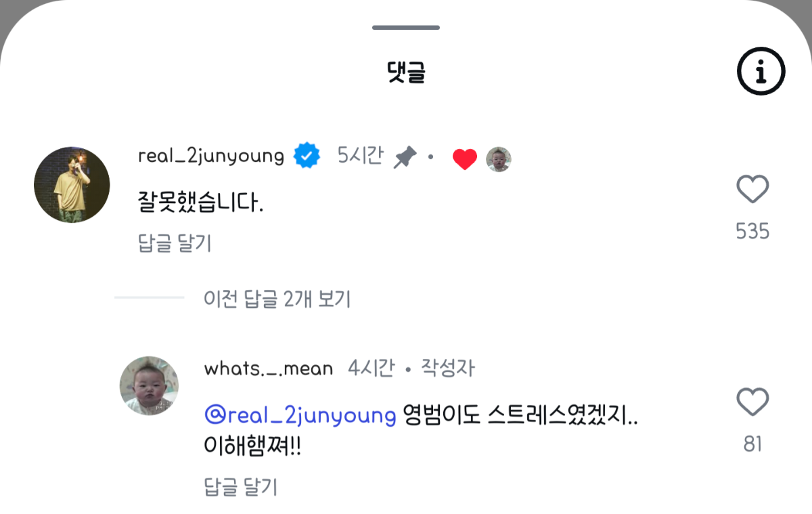Open the info icon beside 댓글 title
812x514 pixels.
tap(761, 70)
